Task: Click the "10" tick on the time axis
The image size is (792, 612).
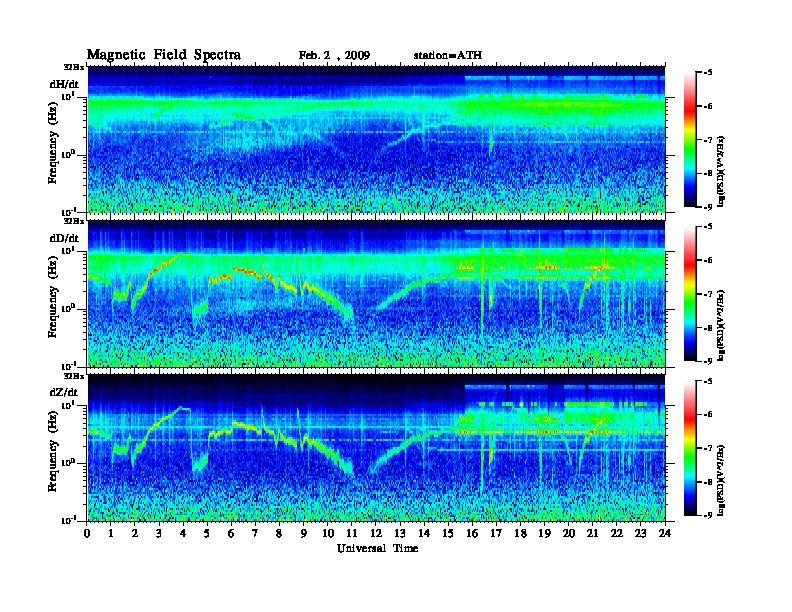Action: (x=328, y=533)
